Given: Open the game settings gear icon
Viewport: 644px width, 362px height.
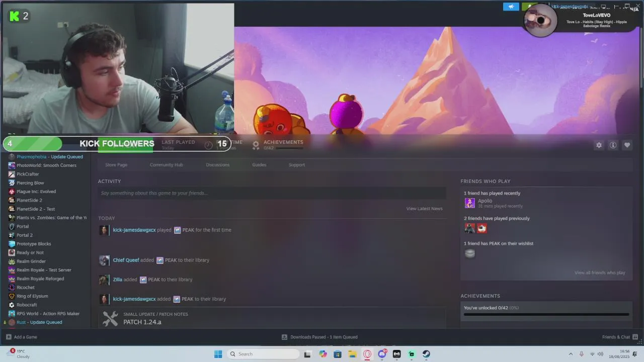Looking at the screenshot, I should 599,145.
